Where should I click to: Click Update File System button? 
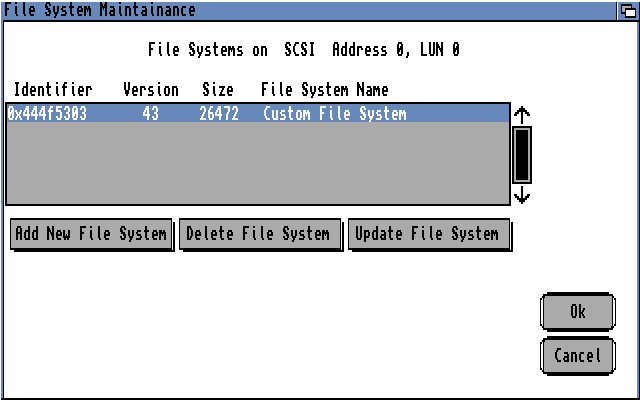pyautogui.click(x=429, y=234)
